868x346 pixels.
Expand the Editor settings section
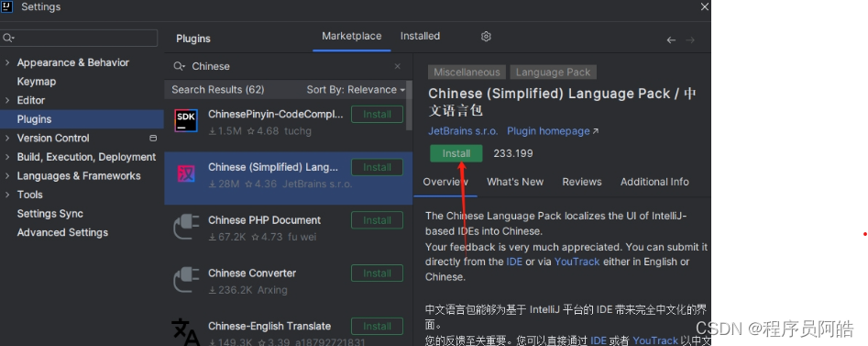[7, 100]
